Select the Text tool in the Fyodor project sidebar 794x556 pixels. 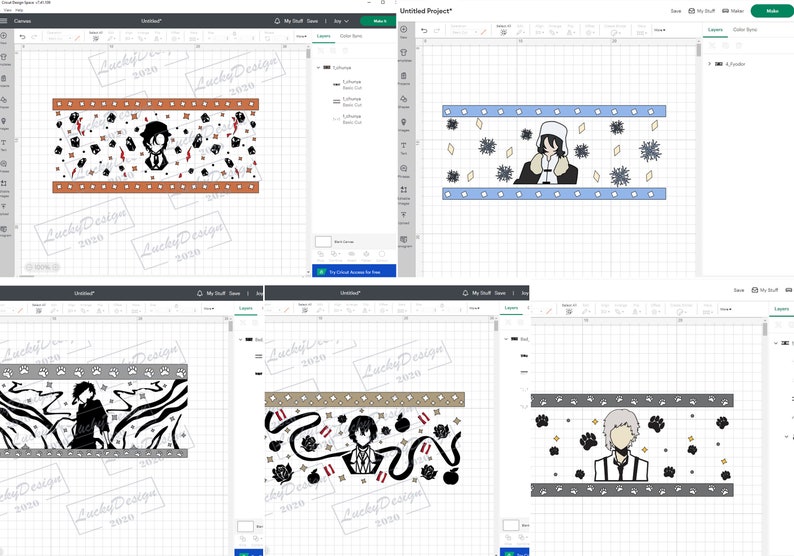404,145
